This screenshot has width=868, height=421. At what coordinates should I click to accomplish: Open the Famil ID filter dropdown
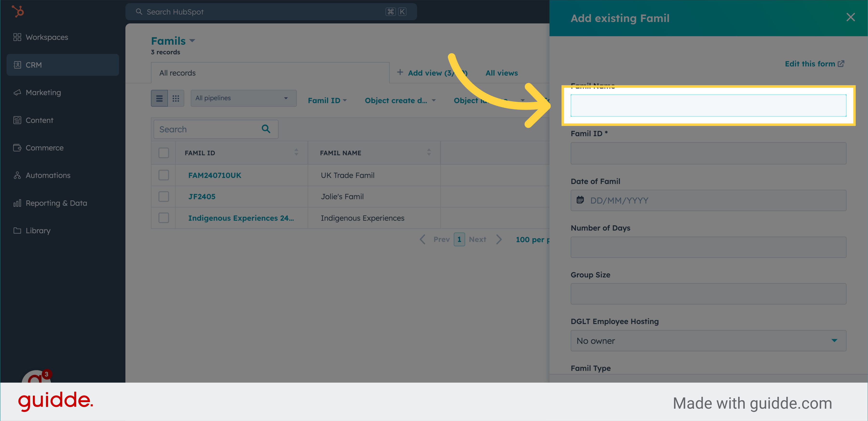click(x=327, y=101)
